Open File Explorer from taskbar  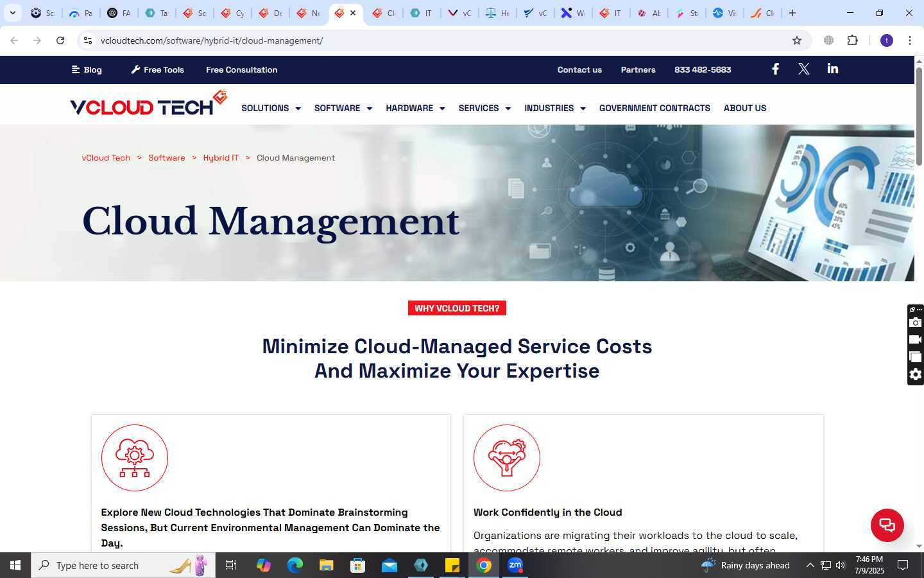pos(327,565)
